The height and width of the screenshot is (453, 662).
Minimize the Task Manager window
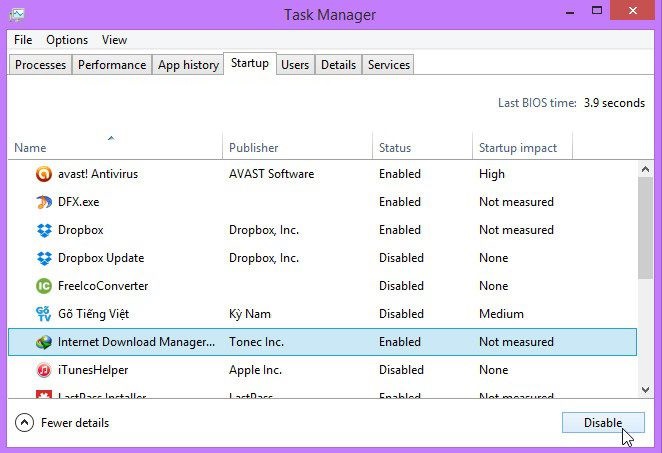570,12
